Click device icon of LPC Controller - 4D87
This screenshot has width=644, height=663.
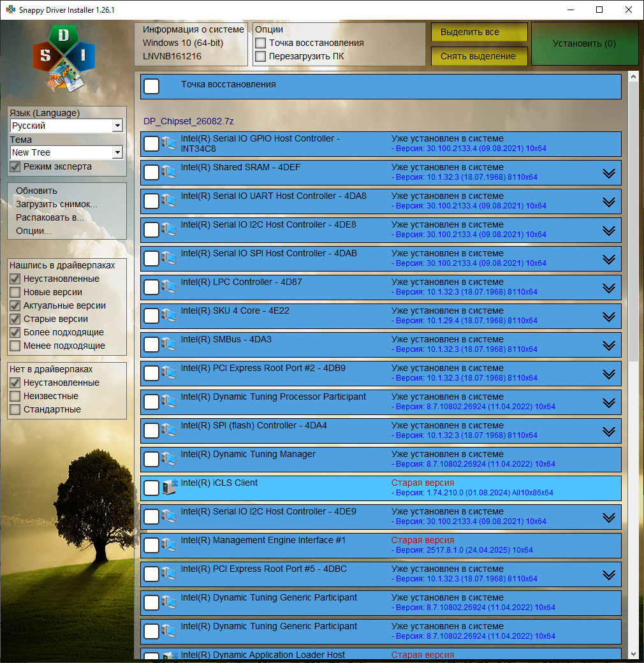coord(169,287)
